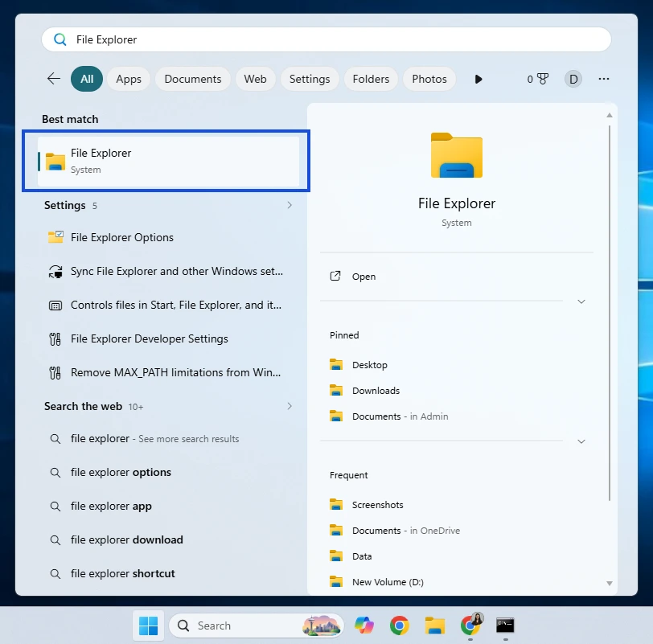The image size is (653, 644).
Task: Select the Photos filter tab
Action: point(429,79)
